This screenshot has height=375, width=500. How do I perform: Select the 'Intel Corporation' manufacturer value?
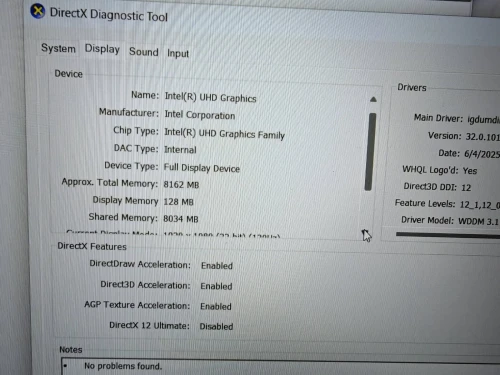tap(200, 115)
